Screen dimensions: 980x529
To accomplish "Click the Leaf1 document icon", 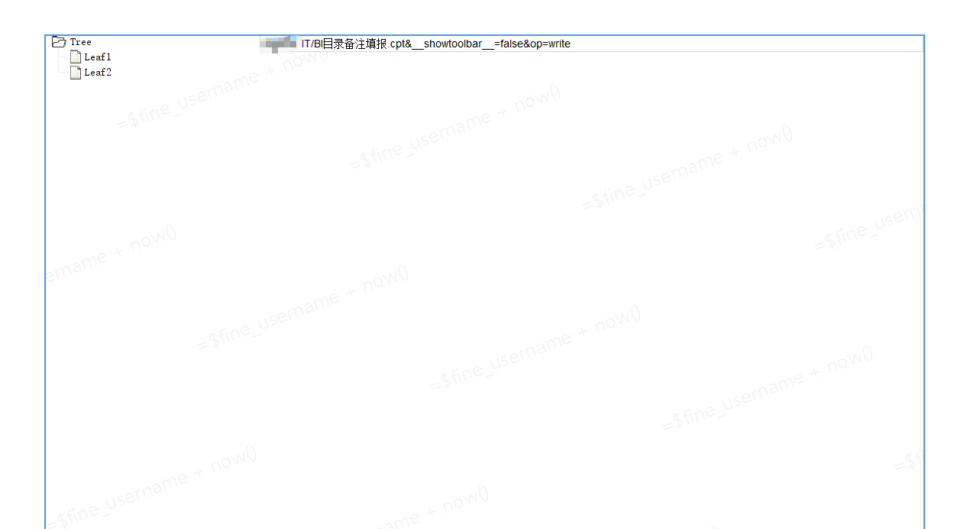I will (76, 57).
